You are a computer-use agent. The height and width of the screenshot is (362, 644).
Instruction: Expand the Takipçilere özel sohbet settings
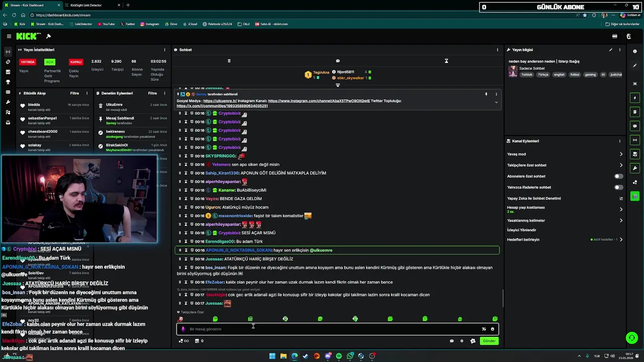621,165
